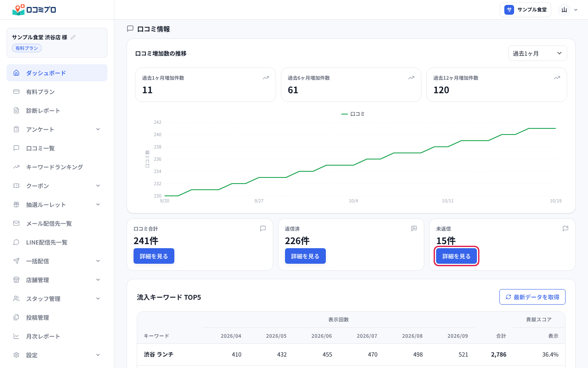Go to 診断レポート page
The height and width of the screenshot is (368, 588).
57,110
